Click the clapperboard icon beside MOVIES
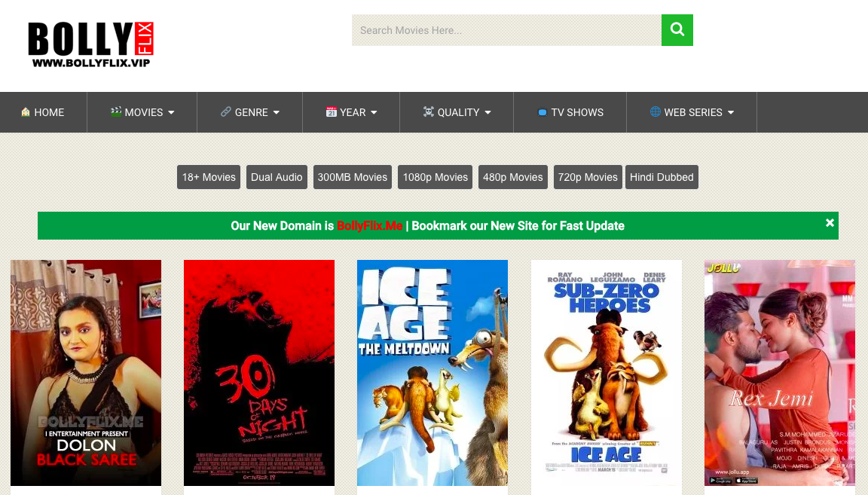868x495 pixels. [x=115, y=112]
